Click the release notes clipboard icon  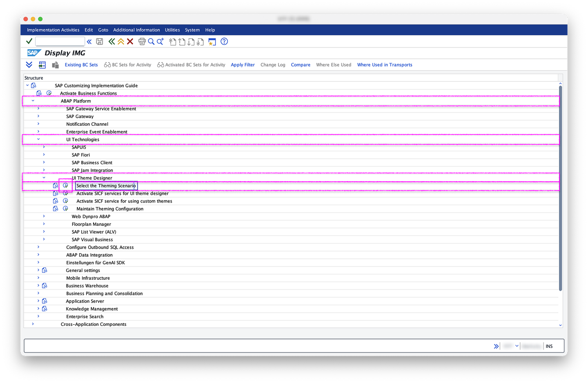point(56,65)
